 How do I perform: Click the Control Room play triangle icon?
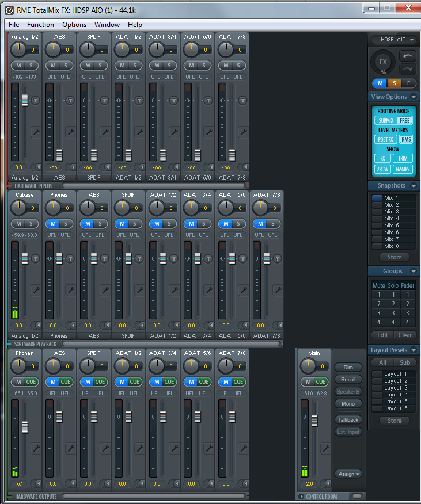click(302, 497)
